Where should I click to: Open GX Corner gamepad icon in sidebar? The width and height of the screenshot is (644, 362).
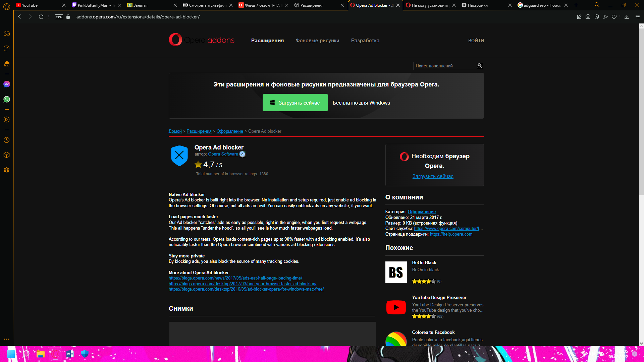coord(7,34)
